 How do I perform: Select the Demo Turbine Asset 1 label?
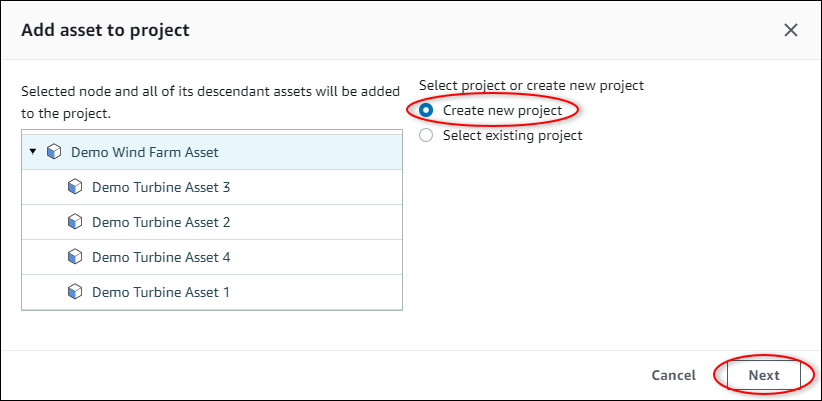point(161,292)
